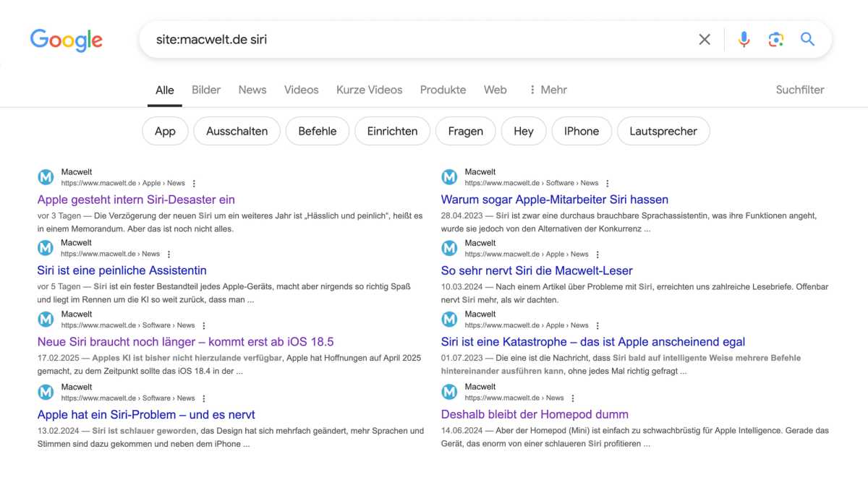Viewport: 868px width, 488px height.
Task: Open Google Lens image search
Action: click(x=776, y=40)
